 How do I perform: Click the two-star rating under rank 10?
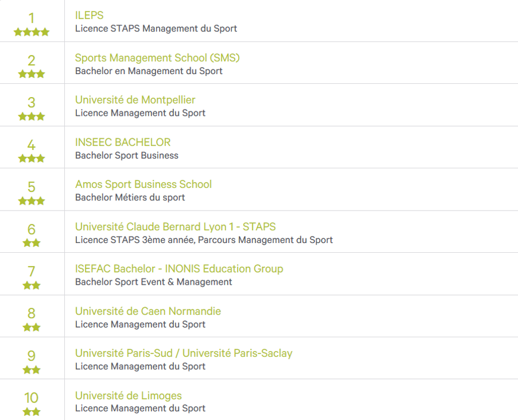(x=31, y=412)
